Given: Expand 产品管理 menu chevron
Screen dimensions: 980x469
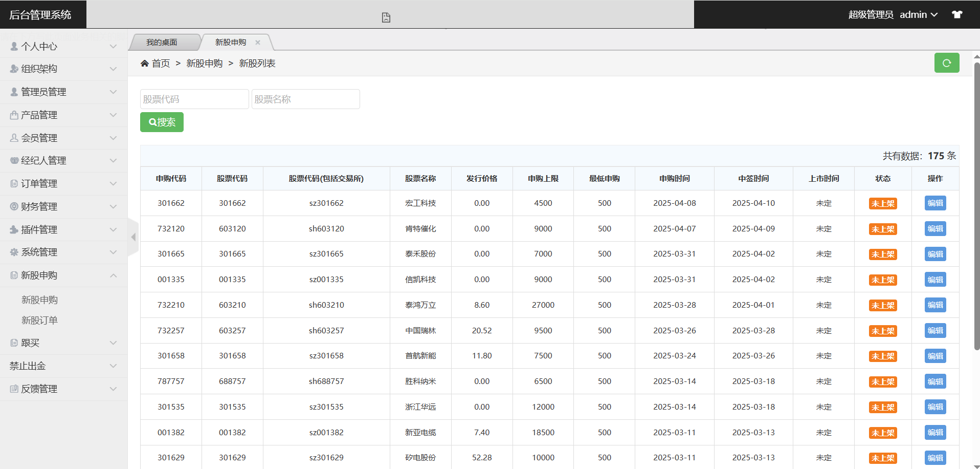Looking at the screenshot, I should tap(113, 115).
